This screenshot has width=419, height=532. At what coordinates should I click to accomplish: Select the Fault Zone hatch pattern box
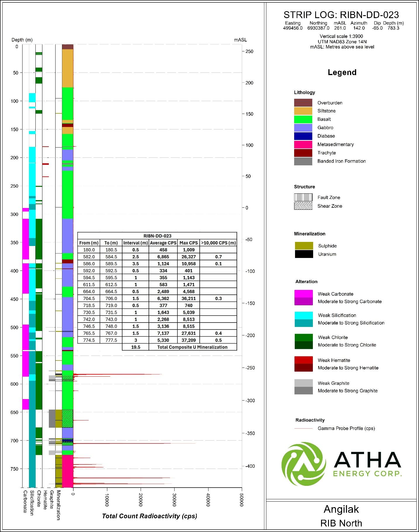tap(303, 197)
